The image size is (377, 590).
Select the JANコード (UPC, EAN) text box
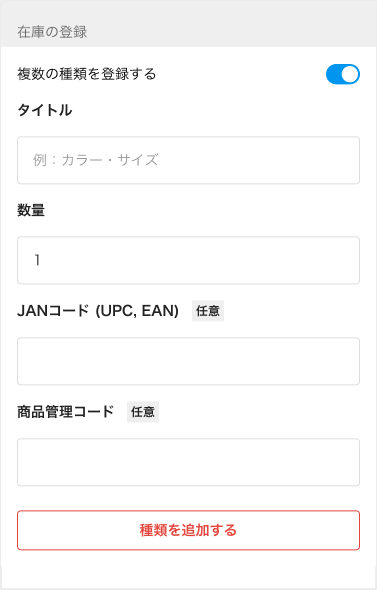click(x=188, y=361)
